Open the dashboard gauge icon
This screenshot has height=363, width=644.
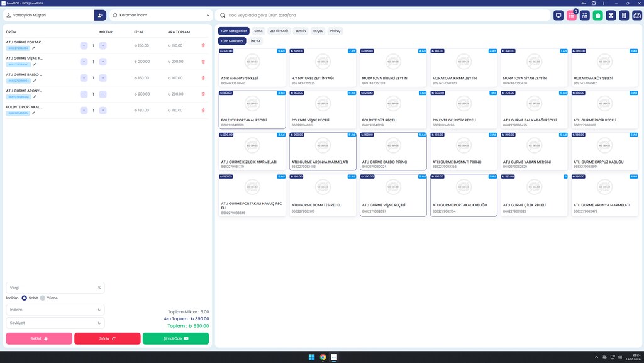click(x=637, y=16)
